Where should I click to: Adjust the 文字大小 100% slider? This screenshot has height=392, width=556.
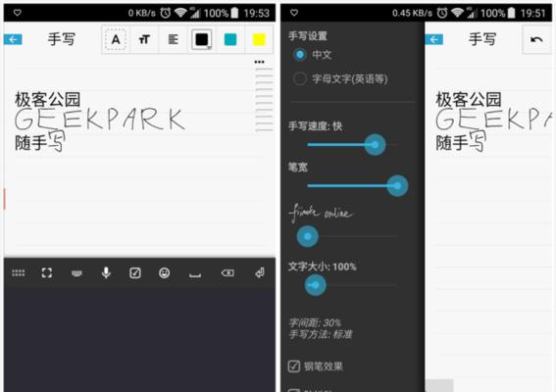click(x=315, y=285)
